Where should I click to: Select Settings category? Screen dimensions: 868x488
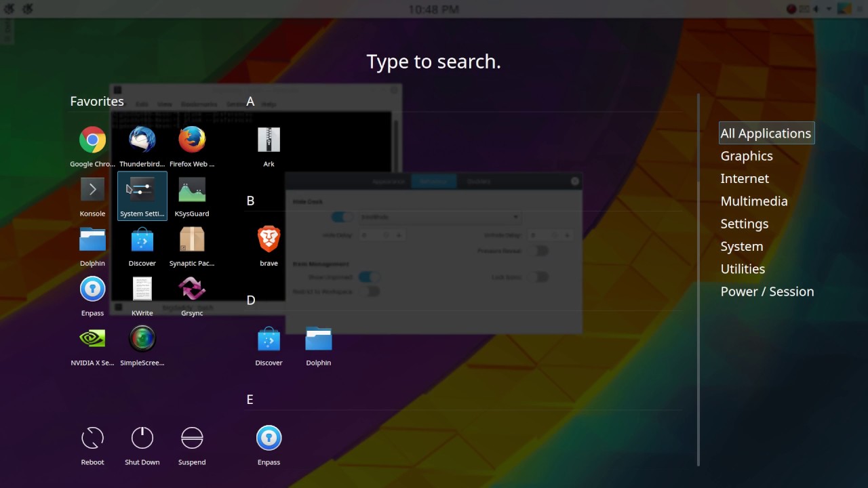[x=744, y=224]
